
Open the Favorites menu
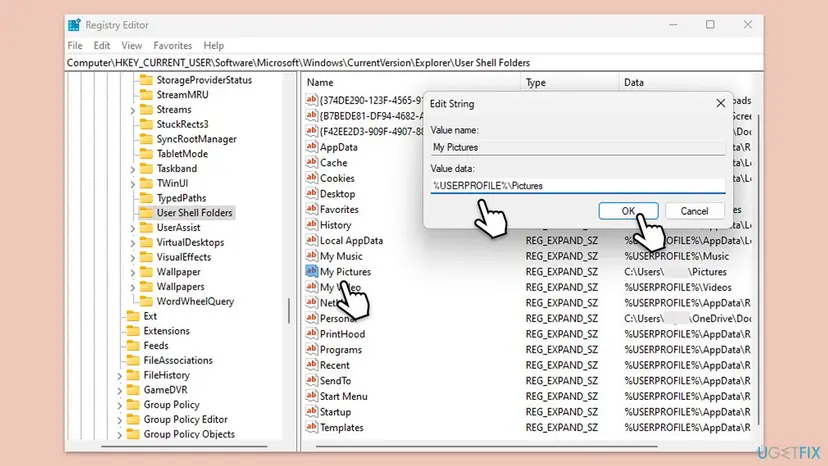tap(173, 45)
